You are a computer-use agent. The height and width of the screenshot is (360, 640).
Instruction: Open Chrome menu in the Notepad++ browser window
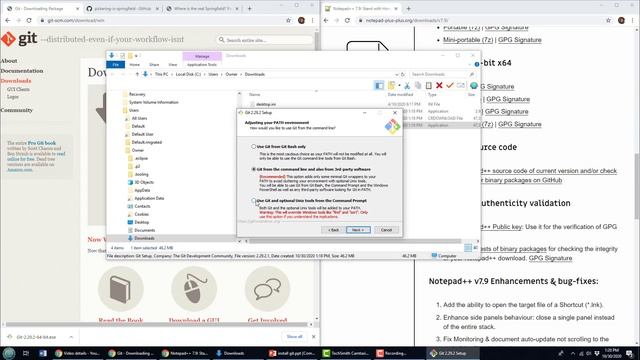633,20
